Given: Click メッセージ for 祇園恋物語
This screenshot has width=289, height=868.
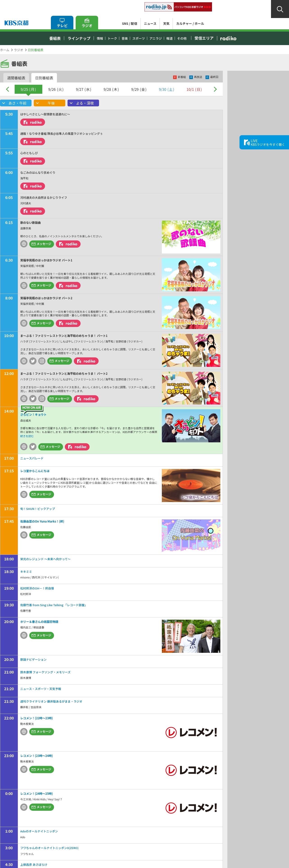Looking at the screenshot, I should (x=42, y=635).
